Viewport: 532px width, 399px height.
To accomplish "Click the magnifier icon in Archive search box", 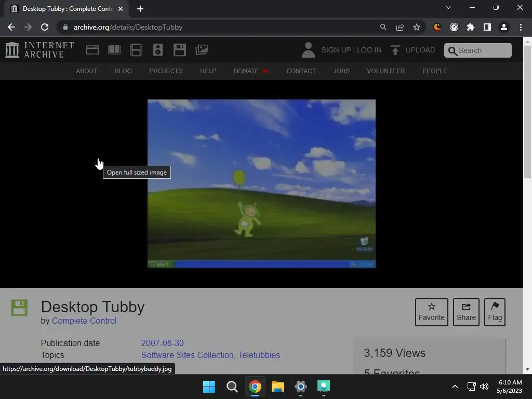I will [453, 51].
